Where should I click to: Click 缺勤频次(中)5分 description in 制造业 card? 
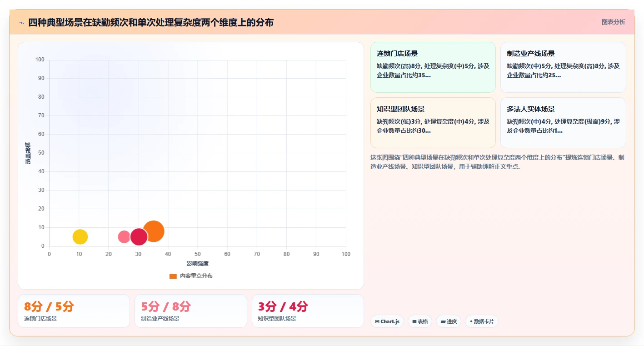[x=563, y=70]
